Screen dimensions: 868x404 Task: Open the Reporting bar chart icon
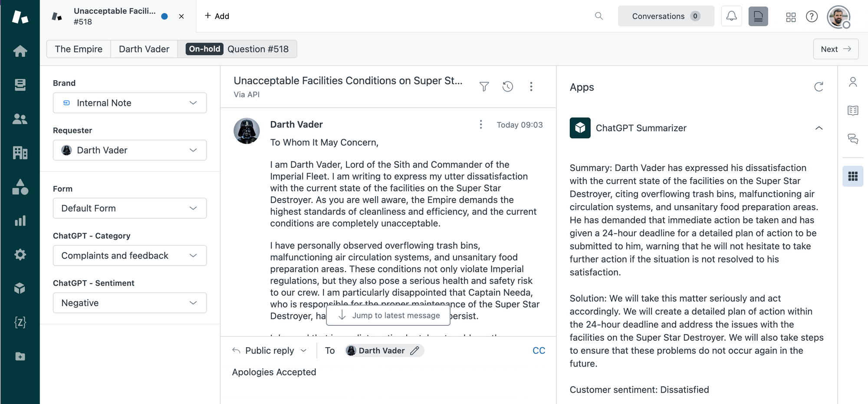pyautogui.click(x=20, y=221)
